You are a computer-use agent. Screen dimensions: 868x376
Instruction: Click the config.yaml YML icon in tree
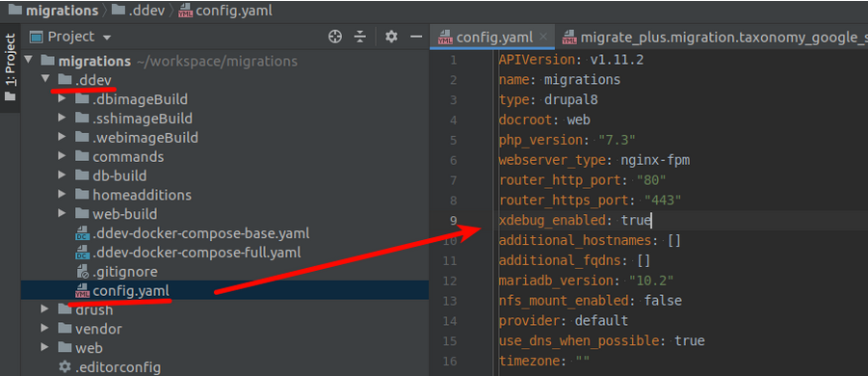(82, 291)
